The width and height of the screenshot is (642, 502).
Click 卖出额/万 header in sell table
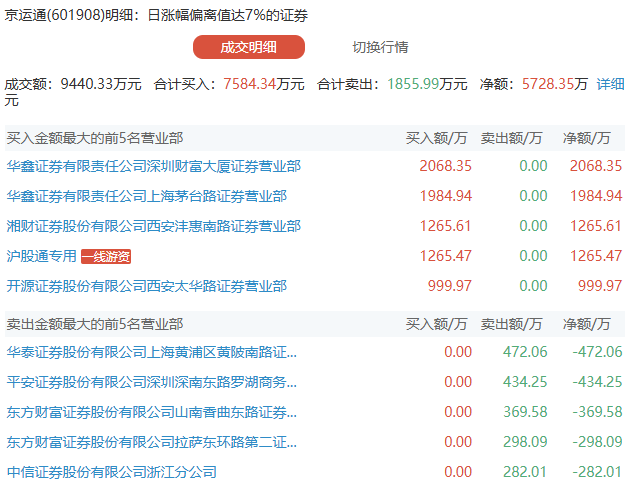point(511,324)
